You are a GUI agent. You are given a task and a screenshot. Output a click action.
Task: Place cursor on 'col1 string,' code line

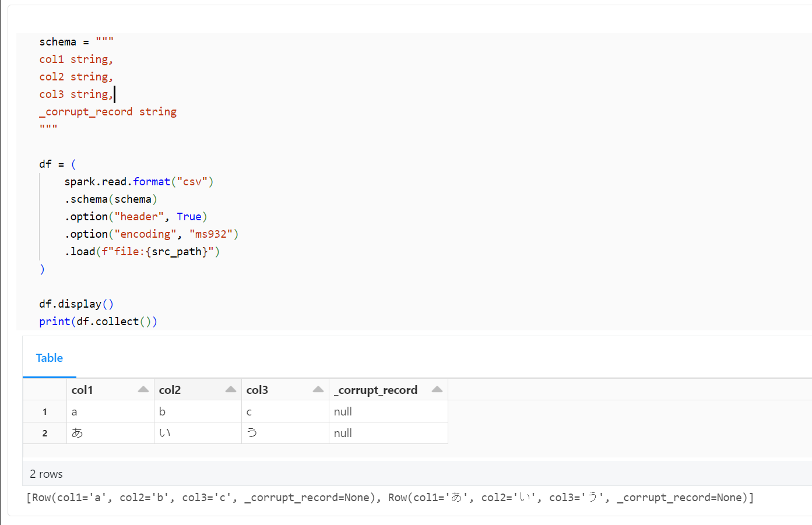[76, 59]
